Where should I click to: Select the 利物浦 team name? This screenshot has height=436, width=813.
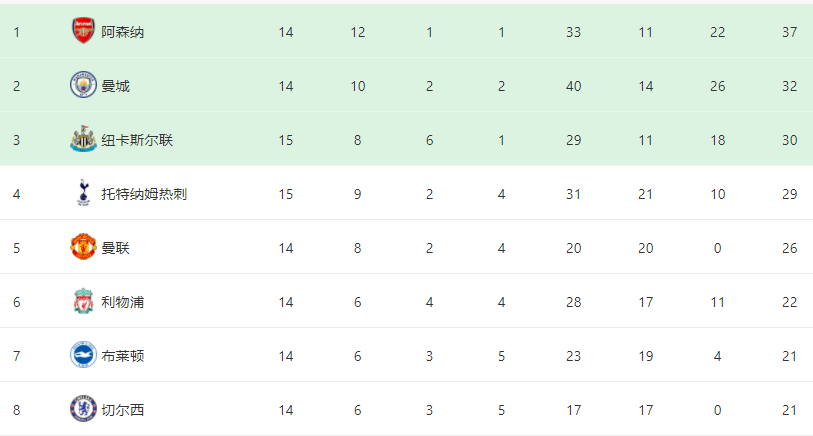point(122,302)
